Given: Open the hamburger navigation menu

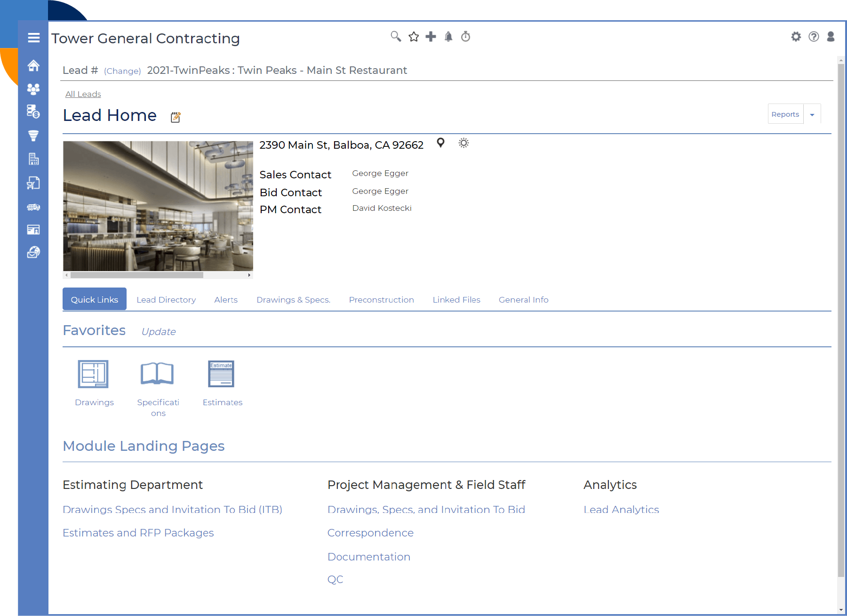Looking at the screenshot, I should coord(33,38).
